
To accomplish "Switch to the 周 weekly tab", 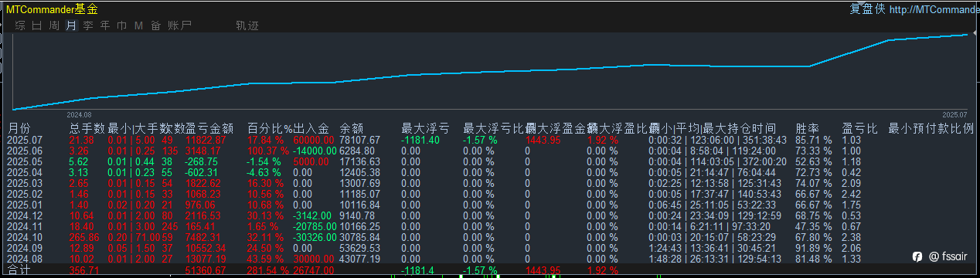I will coord(54,25).
